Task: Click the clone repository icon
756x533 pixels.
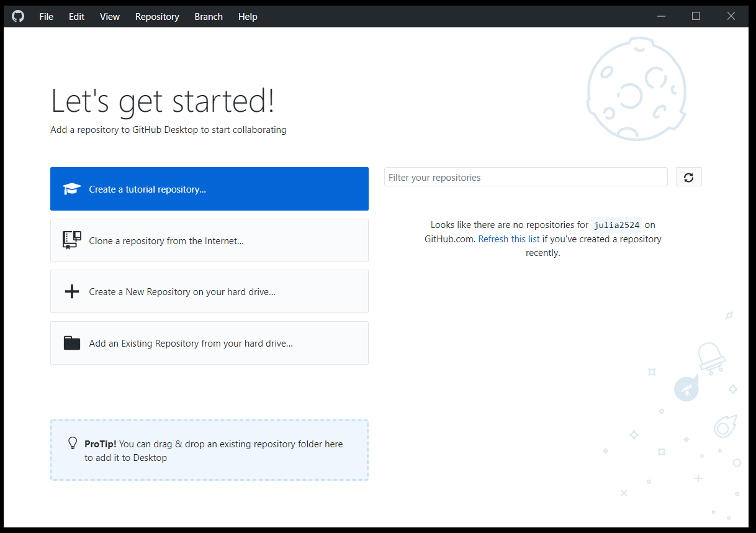Action: (72, 240)
